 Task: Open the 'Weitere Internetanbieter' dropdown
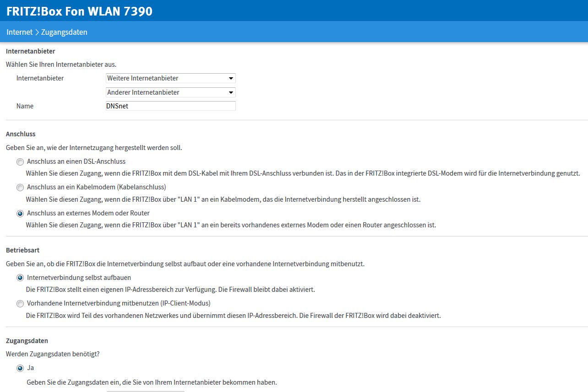coord(171,78)
